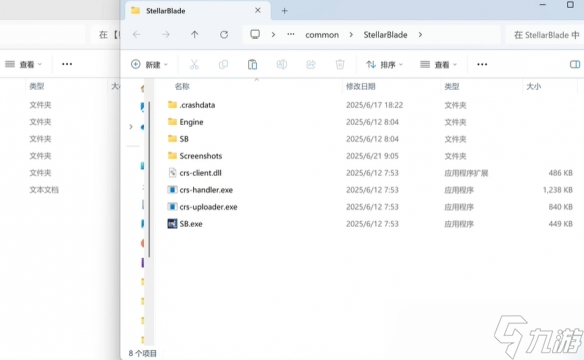Image resolution: width=584 pixels, height=360 pixels.
Task: Click 文本文档 in the background window
Action: point(44,190)
